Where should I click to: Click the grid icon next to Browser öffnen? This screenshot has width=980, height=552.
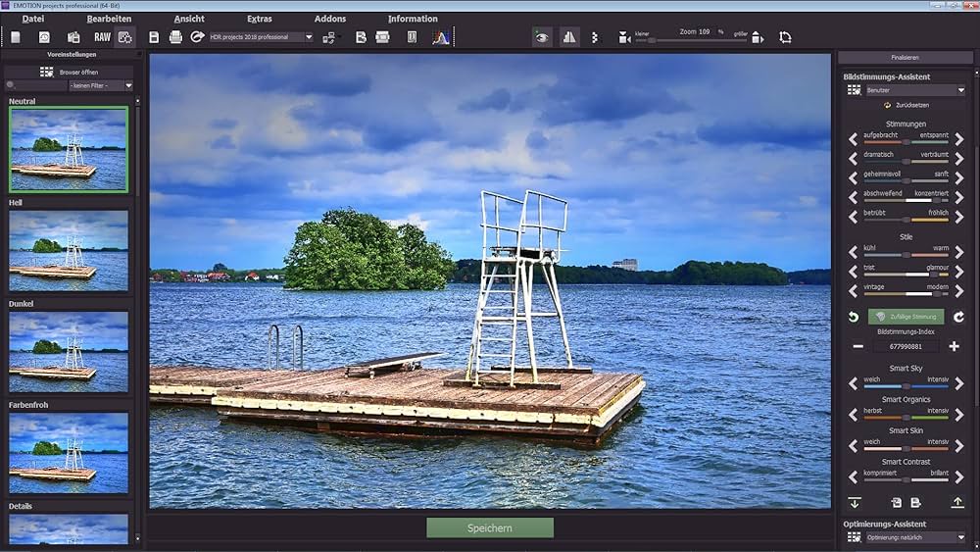point(47,72)
